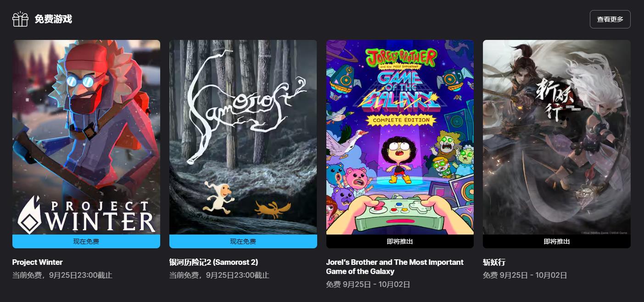Open Jorel's Brother and The Most Important title
The height and width of the screenshot is (302, 644).
pyautogui.click(x=395, y=267)
